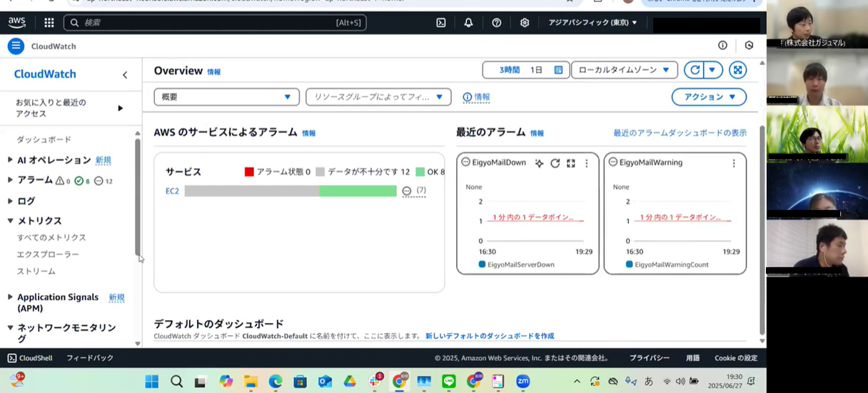The width and height of the screenshot is (868, 393).
Task: Click the EC2 row insufficient-data (7) indicator
Action: click(x=414, y=191)
